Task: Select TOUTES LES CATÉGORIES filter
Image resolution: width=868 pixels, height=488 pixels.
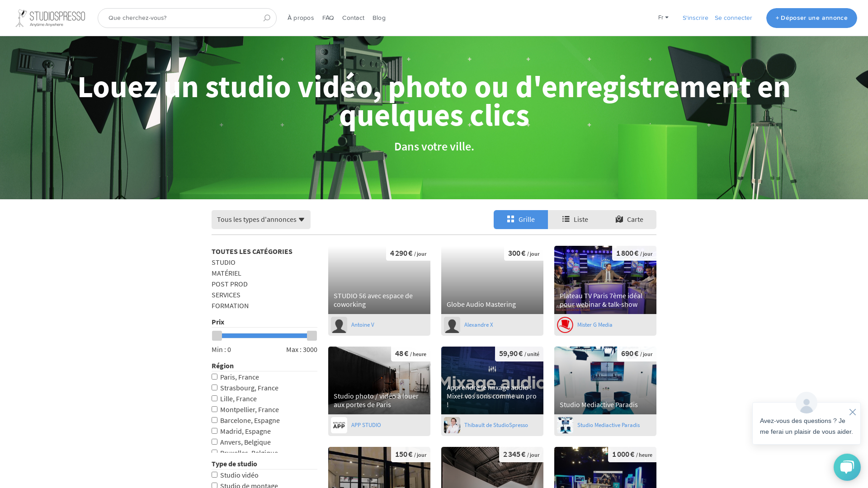Action: pos(252,252)
